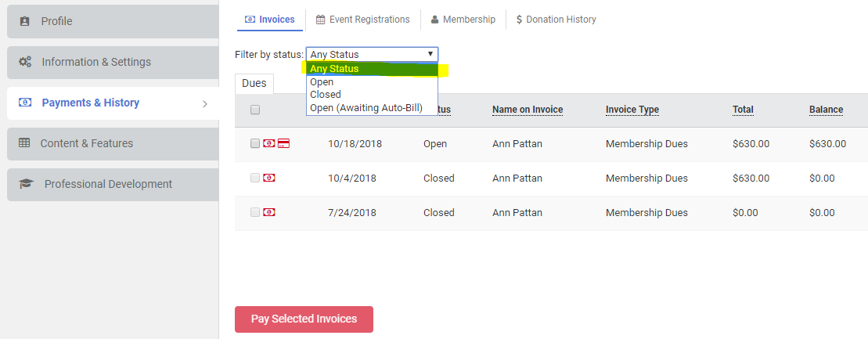Check the box for the 10/18/2018 invoice
The height and width of the screenshot is (339, 868).
tap(255, 144)
